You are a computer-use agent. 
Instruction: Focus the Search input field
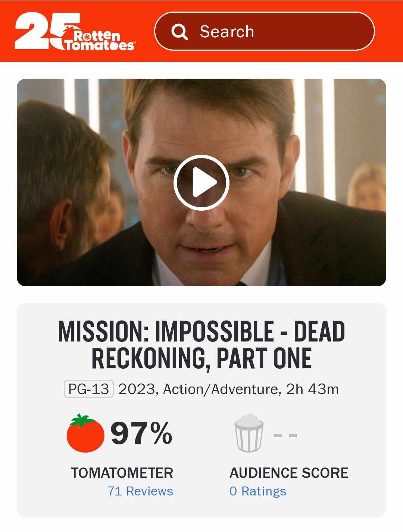click(264, 31)
